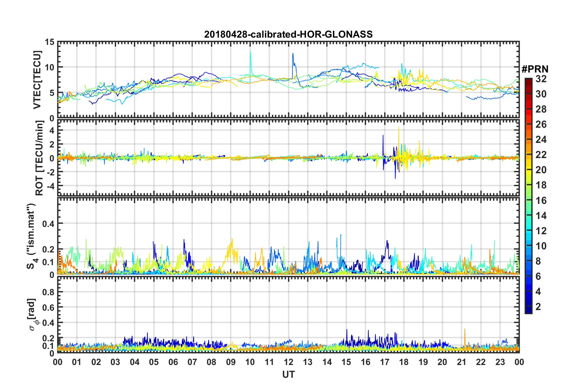Image resolution: width=577 pixels, height=392 pixels.
Task: Click the 18 hour tick label
Action: tap(404, 362)
